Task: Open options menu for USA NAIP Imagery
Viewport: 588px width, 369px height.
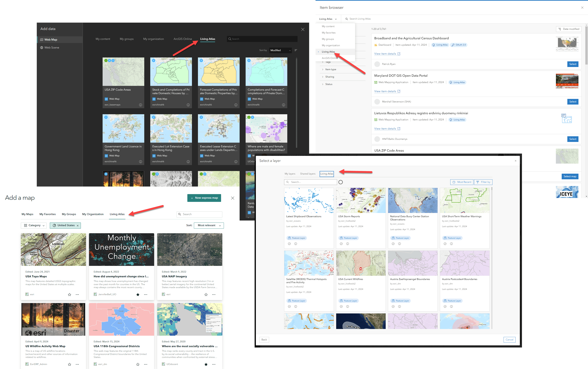Action: coord(214,295)
